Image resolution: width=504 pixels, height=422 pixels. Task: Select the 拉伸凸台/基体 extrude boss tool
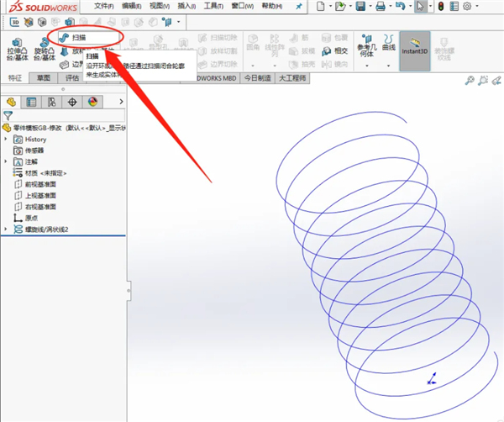[16, 50]
